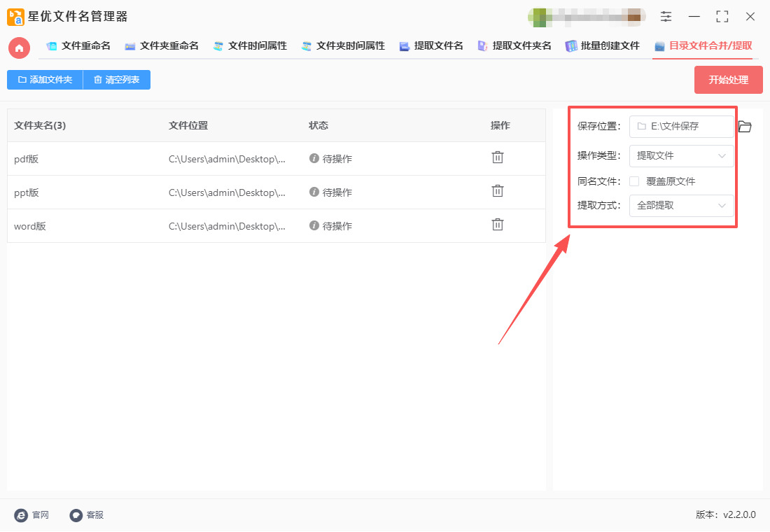The width and height of the screenshot is (770, 532).
Task: Click the 文件位置 column header
Action: coord(188,126)
